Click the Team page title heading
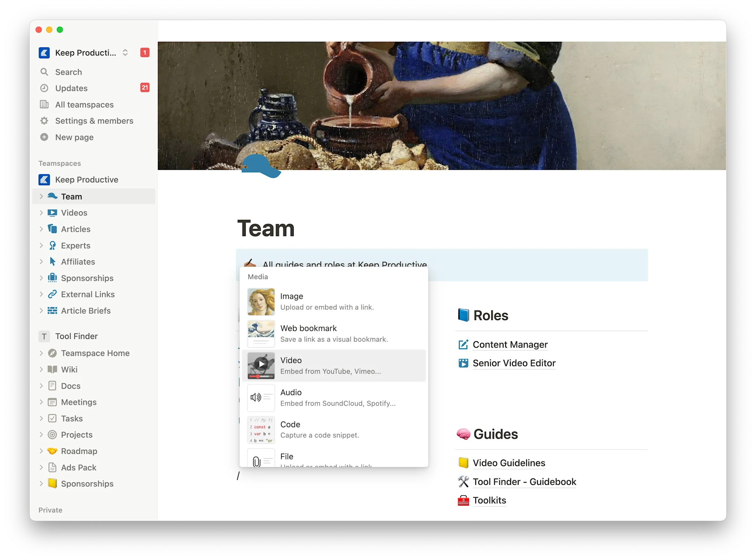The height and width of the screenshot is (560, 756). pyautogui.click(x=266, y=228)
